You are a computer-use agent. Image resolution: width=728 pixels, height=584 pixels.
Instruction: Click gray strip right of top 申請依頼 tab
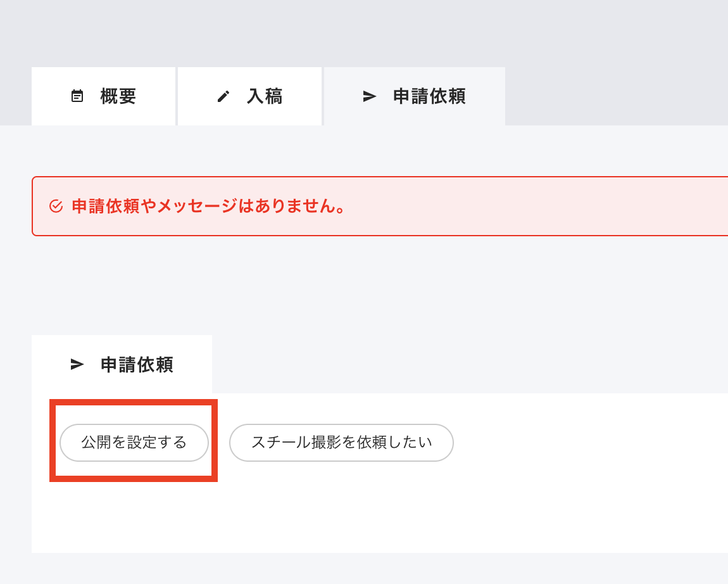pyautogui.click(x=614, y=96)
